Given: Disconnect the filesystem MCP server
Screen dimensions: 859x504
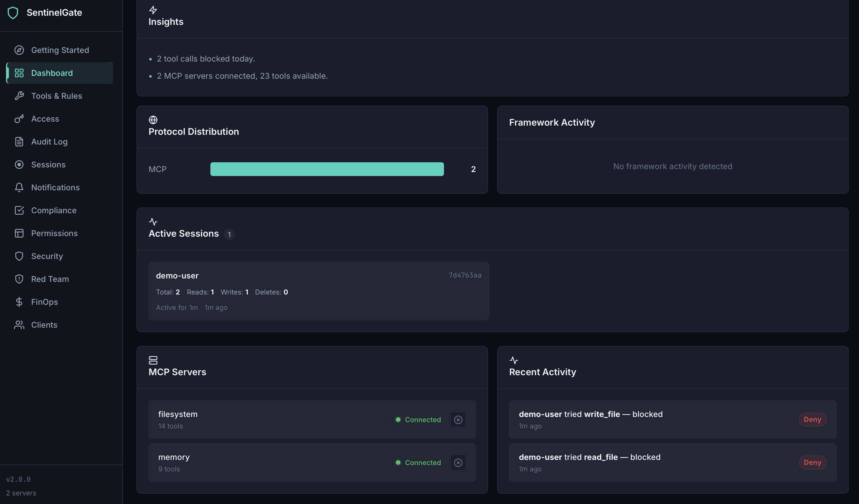Looking at the screenshot, I should [458, 420].
